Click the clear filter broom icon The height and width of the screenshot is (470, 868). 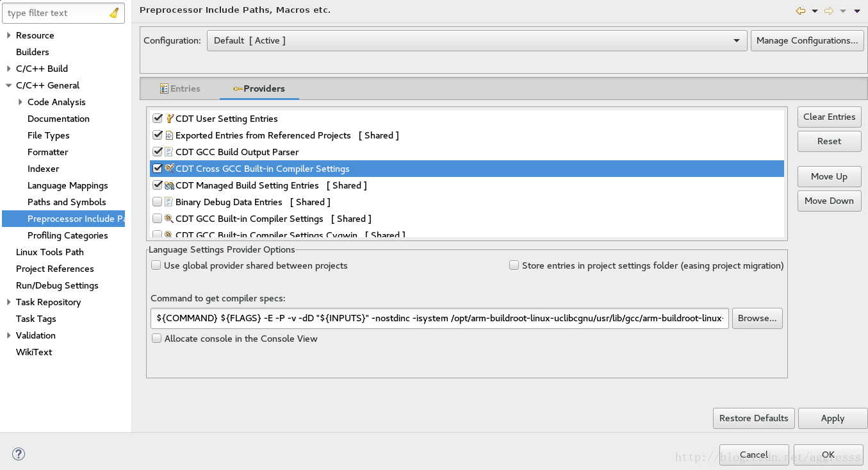(114, 13)
